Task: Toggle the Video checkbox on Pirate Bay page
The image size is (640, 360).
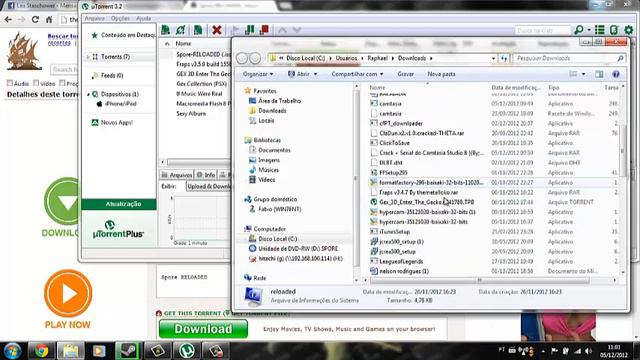Action: (36, 83)
